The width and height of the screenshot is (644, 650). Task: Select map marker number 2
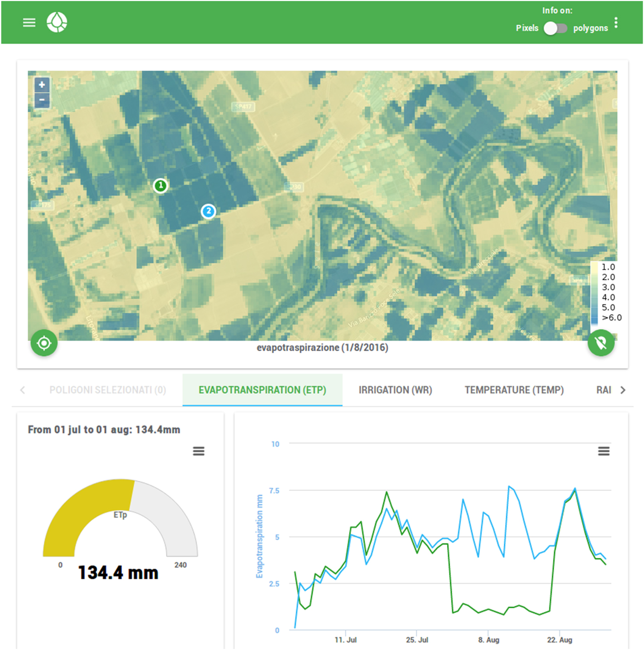[x=209, y=211]
